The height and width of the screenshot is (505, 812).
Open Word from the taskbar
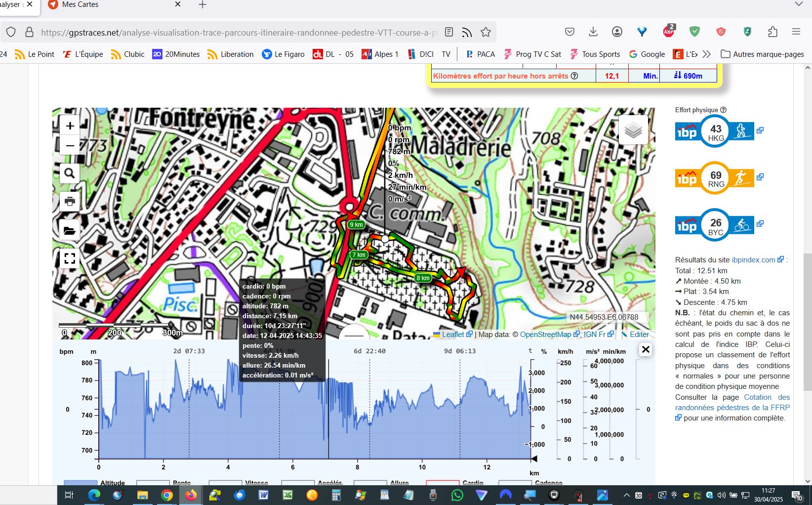pos(264,495)
